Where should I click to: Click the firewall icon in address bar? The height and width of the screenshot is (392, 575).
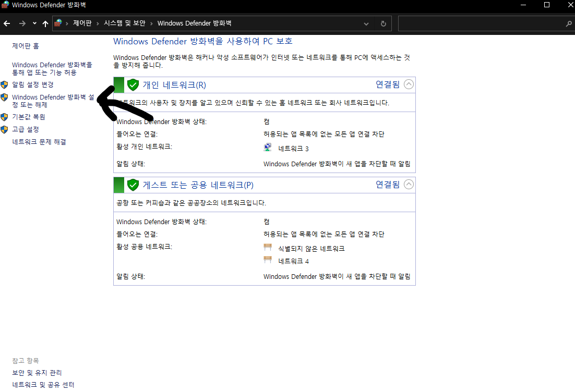coord(58,23)
